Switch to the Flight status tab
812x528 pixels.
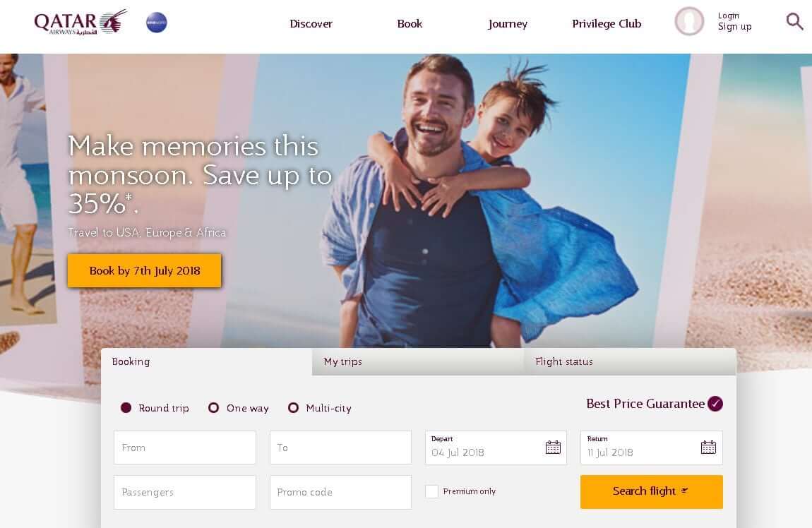[630, 362]
